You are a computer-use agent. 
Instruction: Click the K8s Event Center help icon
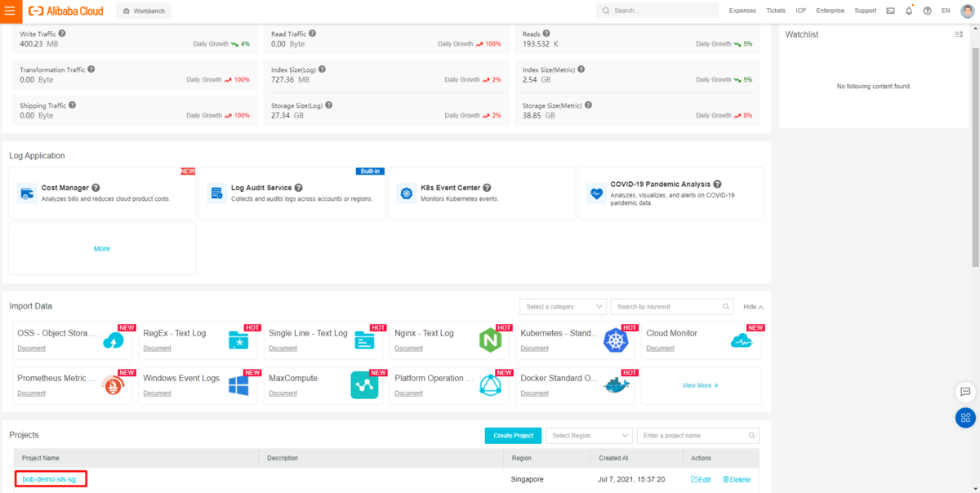[x=488, y=188]
